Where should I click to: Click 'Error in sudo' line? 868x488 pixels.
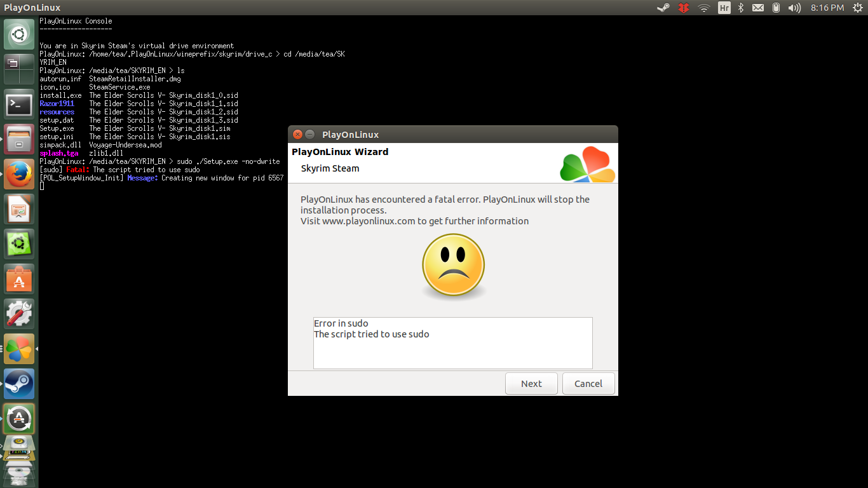tap(341, 323)
